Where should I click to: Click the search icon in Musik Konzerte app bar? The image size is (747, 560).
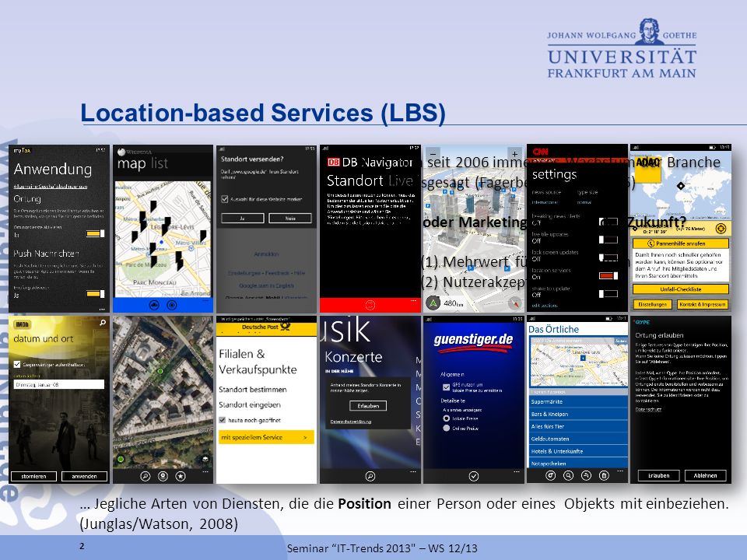[x=370, y=476]
